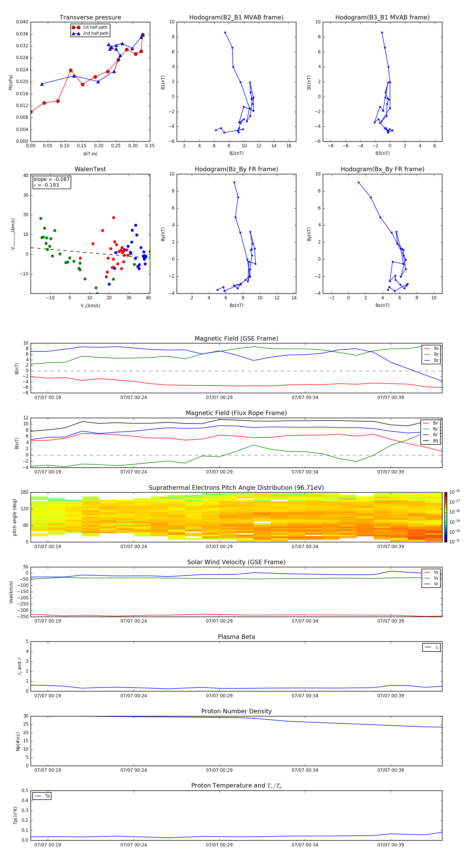Select the Vx entry in velocity legend
473x868 pixels.
coord(431,572)
